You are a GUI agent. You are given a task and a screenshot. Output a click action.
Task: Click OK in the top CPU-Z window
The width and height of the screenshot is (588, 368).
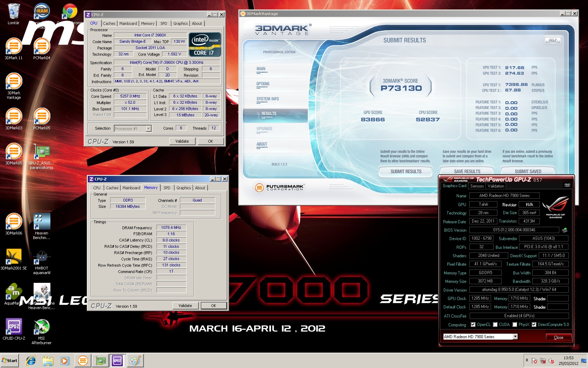pyautogui.click(x=210, y=141)
